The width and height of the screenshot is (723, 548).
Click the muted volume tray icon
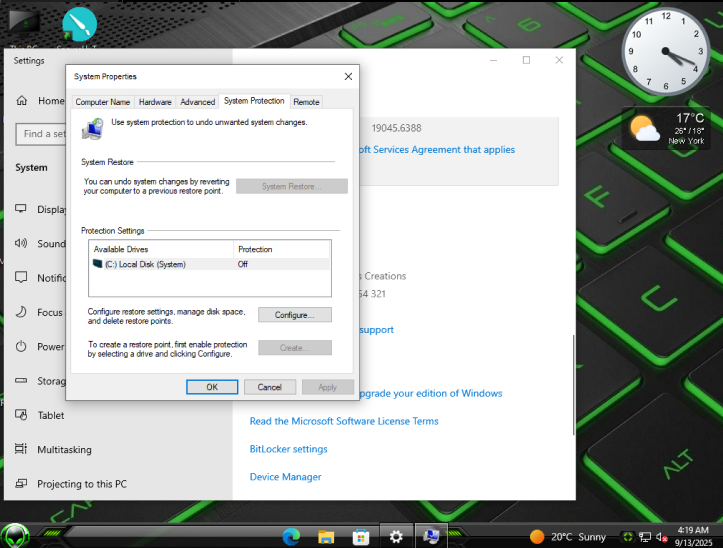click(662, 537)
